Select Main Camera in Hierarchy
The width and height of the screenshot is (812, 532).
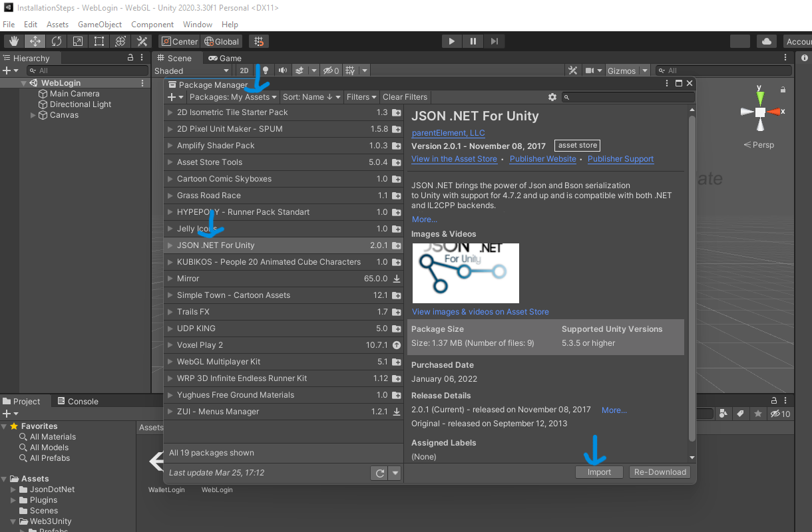(75, 94)
